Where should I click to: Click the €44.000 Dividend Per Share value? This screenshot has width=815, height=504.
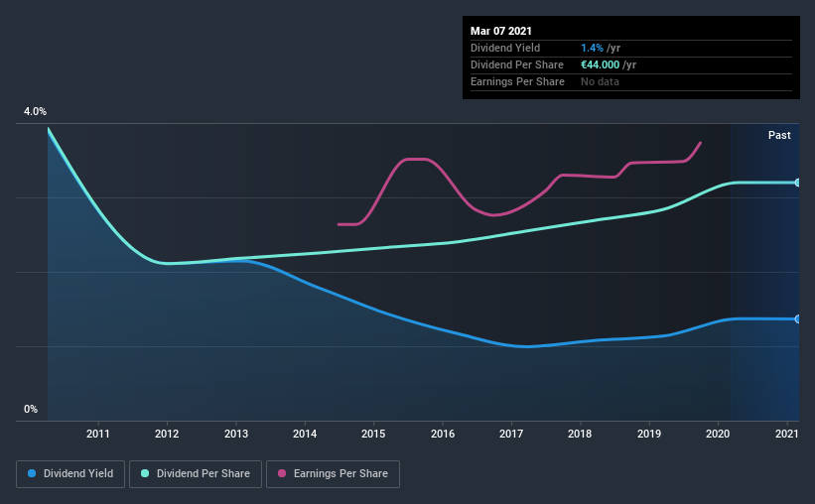click(x=600, y=64)
